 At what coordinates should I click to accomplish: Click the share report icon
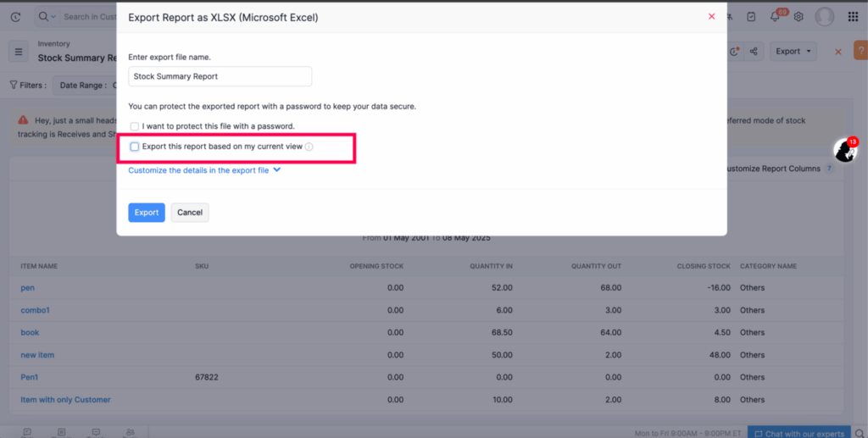point(754,52)
